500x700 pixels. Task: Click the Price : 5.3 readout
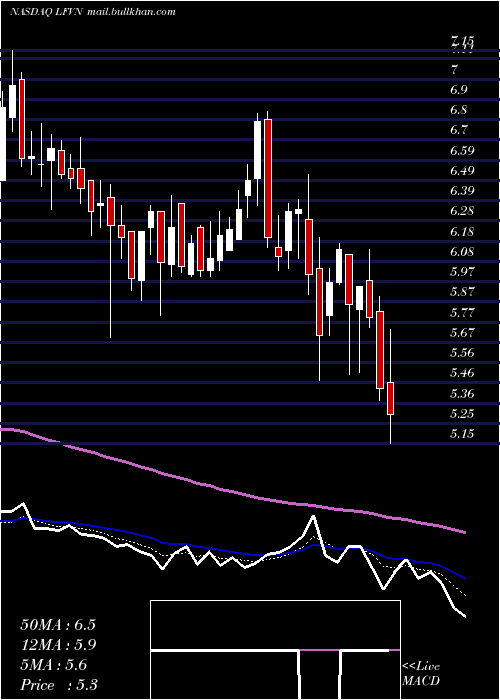pyautogui.click(x=59, y=685)
